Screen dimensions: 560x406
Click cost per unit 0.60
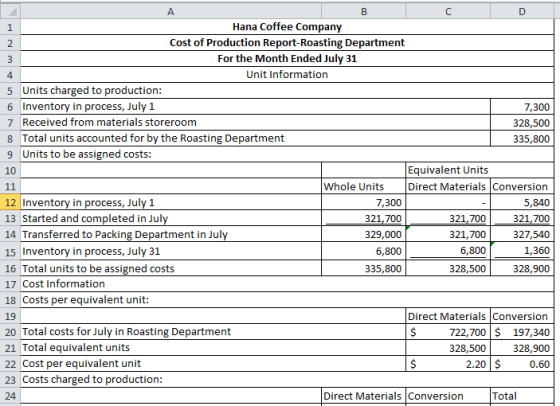tap(522, 364)
